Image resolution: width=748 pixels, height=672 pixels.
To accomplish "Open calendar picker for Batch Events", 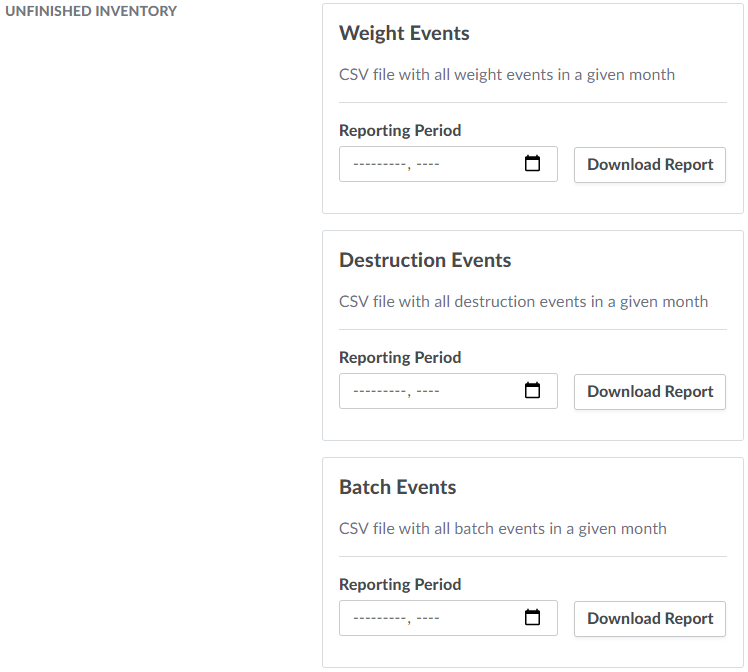I will point(533,618).
